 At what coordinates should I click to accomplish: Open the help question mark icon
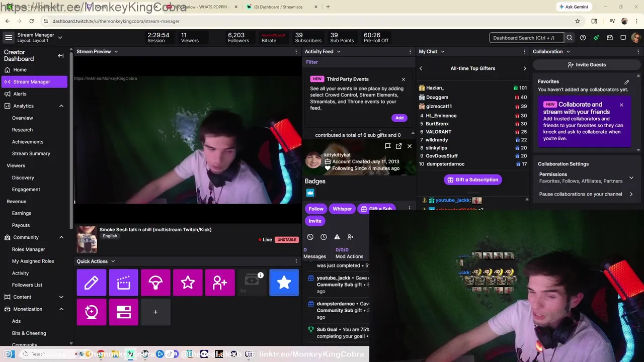[583, 38]
